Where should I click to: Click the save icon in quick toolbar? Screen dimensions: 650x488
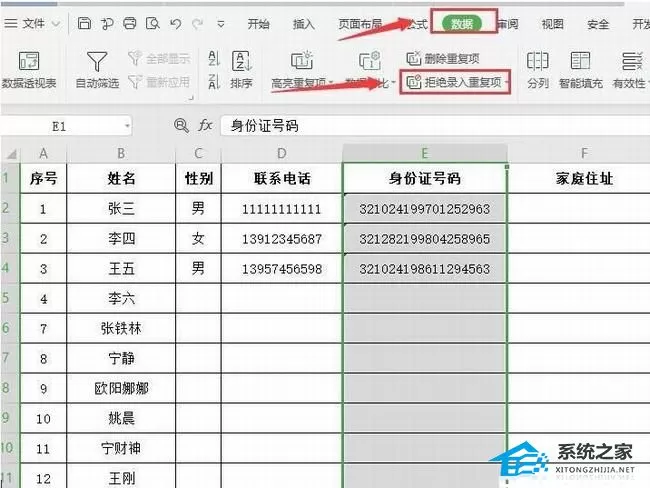pyautogui.click(x=84, y=24)
